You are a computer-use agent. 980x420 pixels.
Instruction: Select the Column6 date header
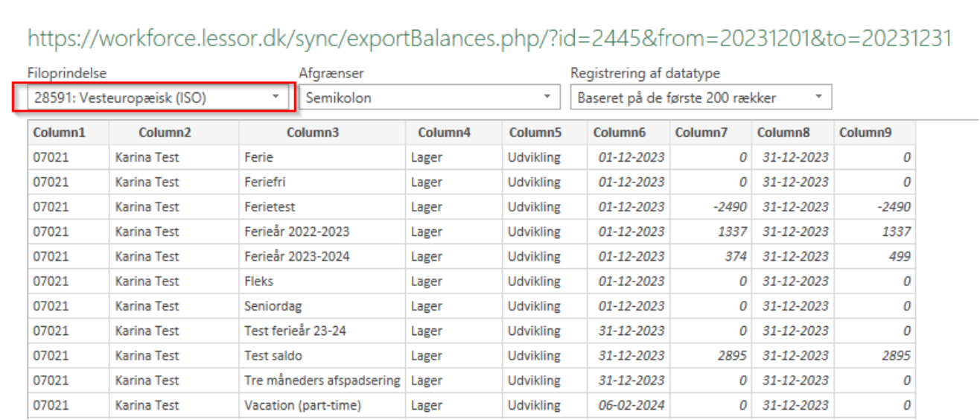pyautogui.click(x=620, y=133)
